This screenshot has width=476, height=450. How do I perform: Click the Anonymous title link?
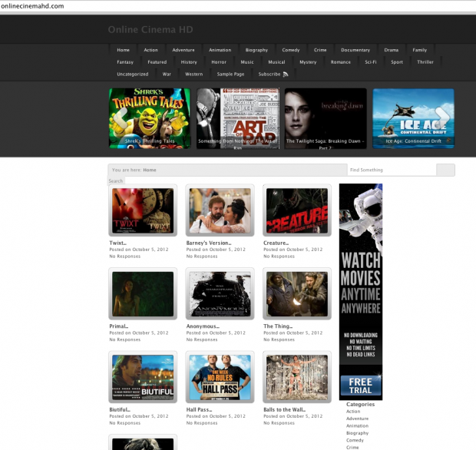[203, 326]
